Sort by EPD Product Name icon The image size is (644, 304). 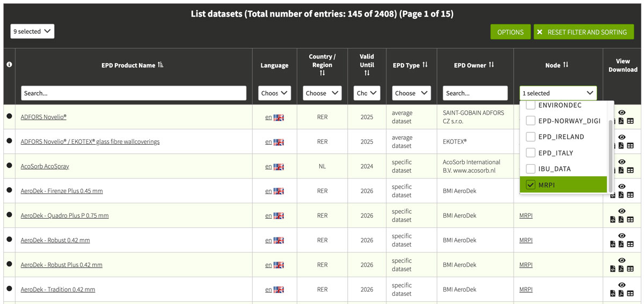pyautogui.click(x=160, y=65)
